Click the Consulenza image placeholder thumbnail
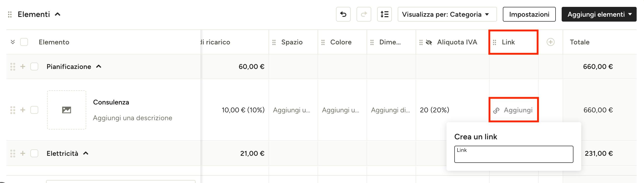The height and width of the screenshot is (183, 644). (x=66, y=110)
